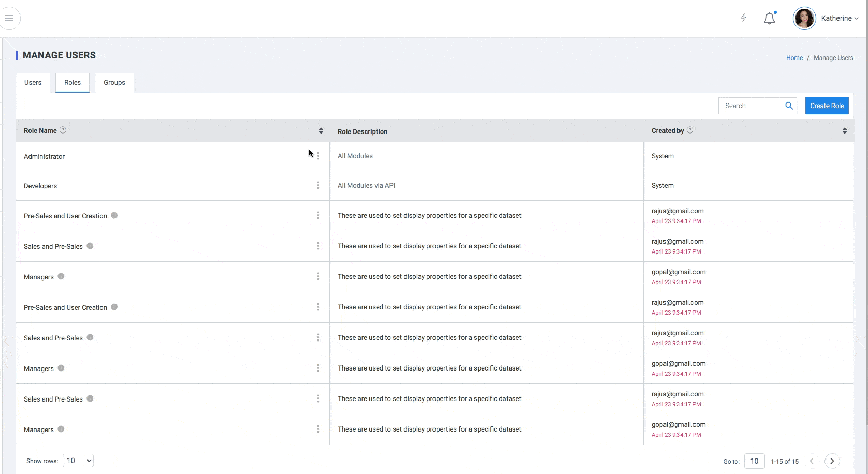Click info icon on second Managers role

[61, 368]
